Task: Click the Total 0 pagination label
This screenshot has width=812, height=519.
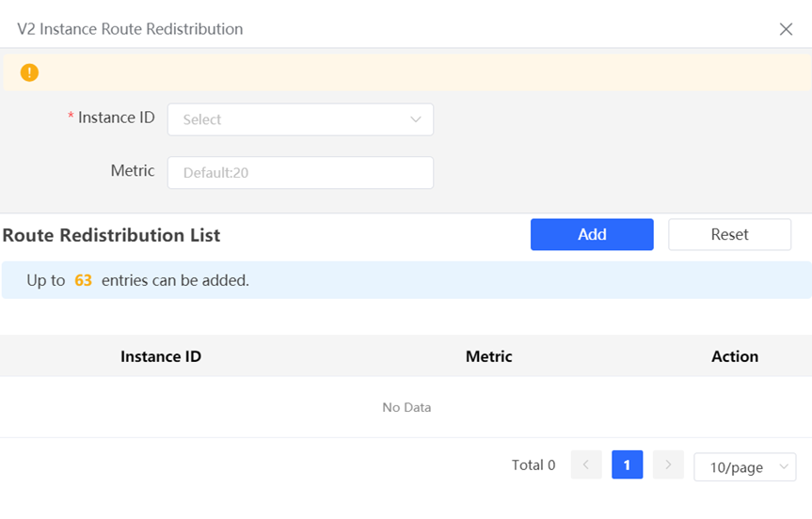Action: pos(533,465)
